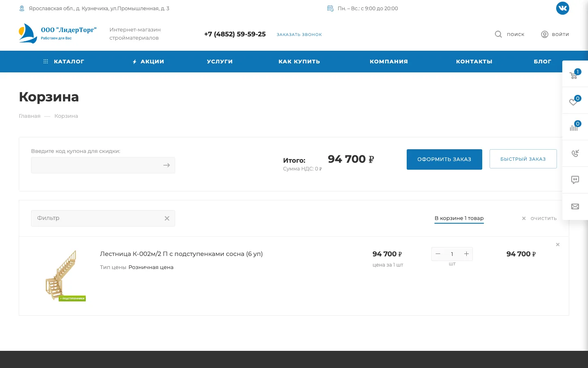This screenshot has height=368, width=588.
Task: Click the Оформить заказ button
Action: pyautogui.click(x=444, y=159)
